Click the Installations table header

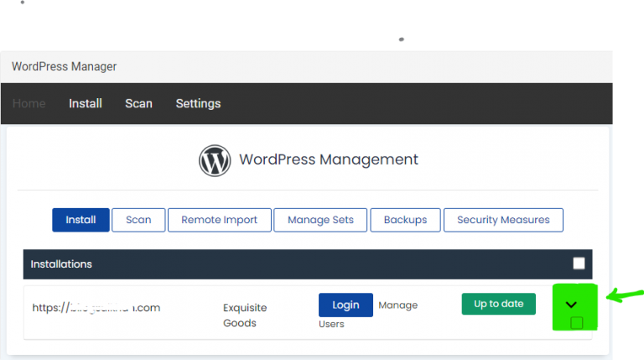[x=61, y=263]
